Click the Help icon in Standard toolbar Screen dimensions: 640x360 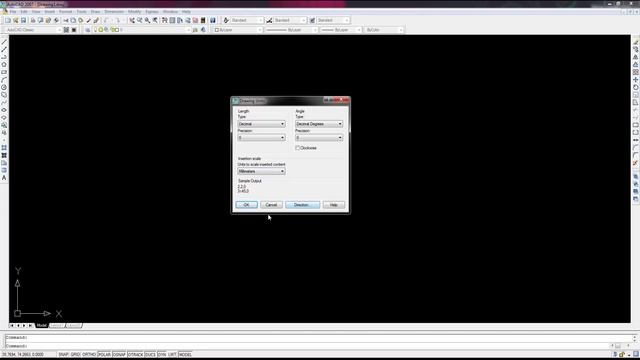213,20
